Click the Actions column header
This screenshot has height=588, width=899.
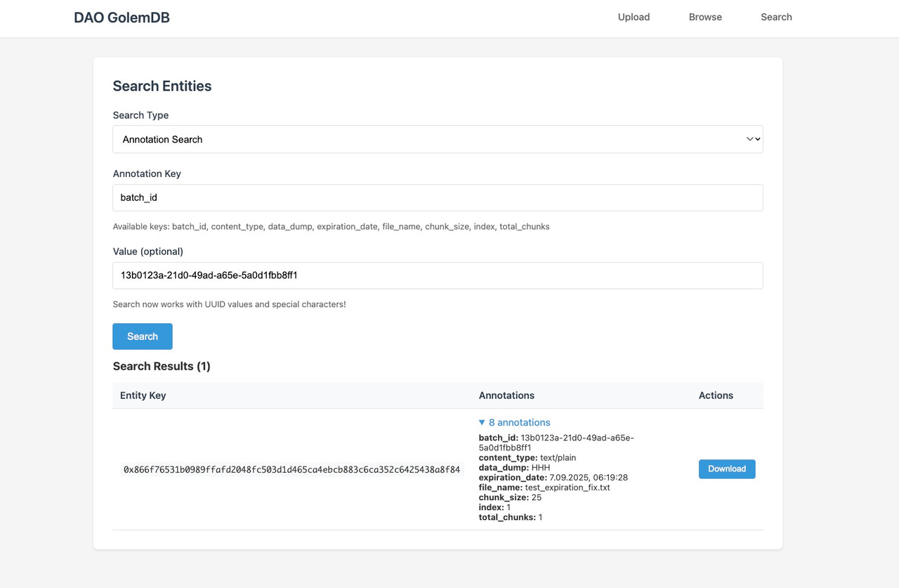coord(716,395)
